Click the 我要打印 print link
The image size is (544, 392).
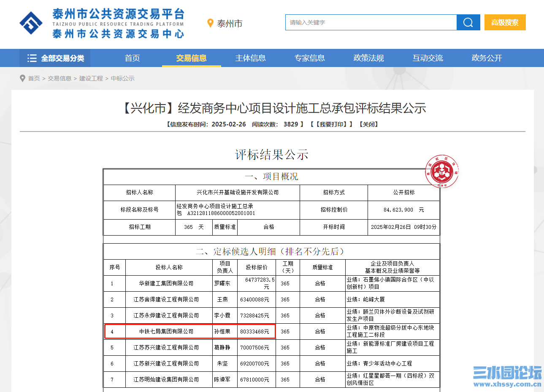pos(331,124)
